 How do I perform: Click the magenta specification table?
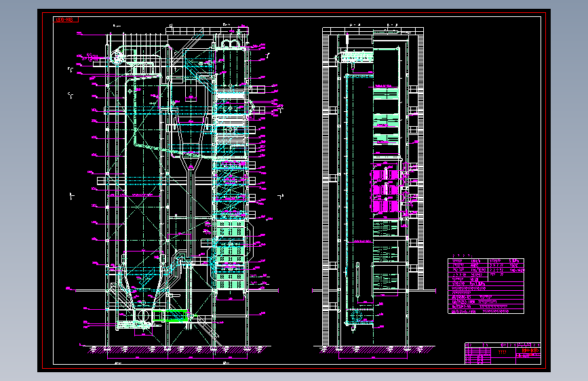pyautogui.click(x=486, y=286)
